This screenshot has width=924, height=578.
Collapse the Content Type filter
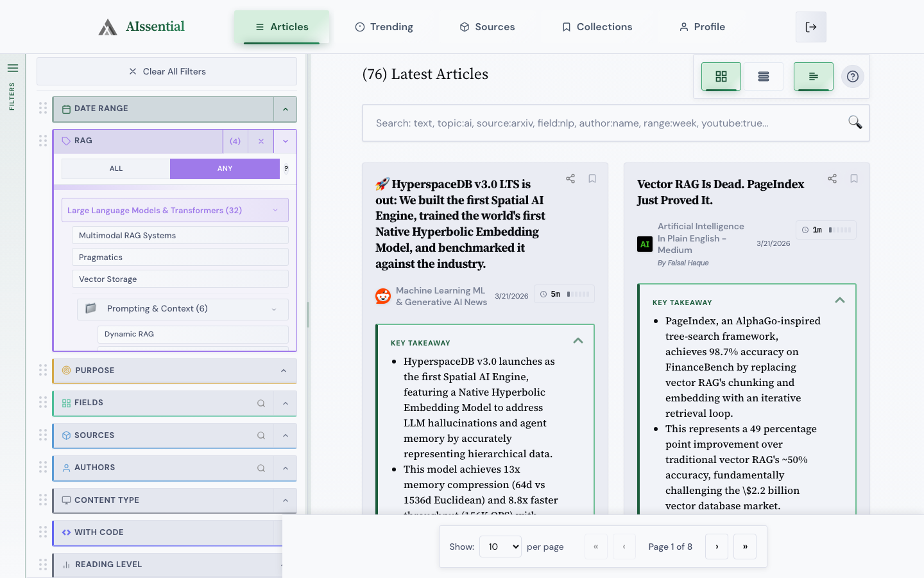point(286,500)
